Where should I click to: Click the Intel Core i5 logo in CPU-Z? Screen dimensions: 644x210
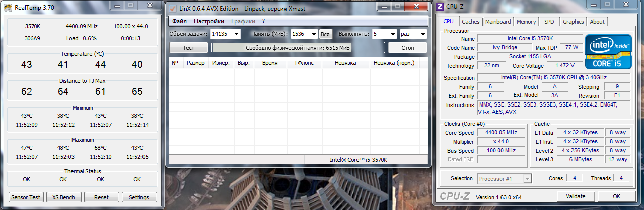[x=608, y=51]
